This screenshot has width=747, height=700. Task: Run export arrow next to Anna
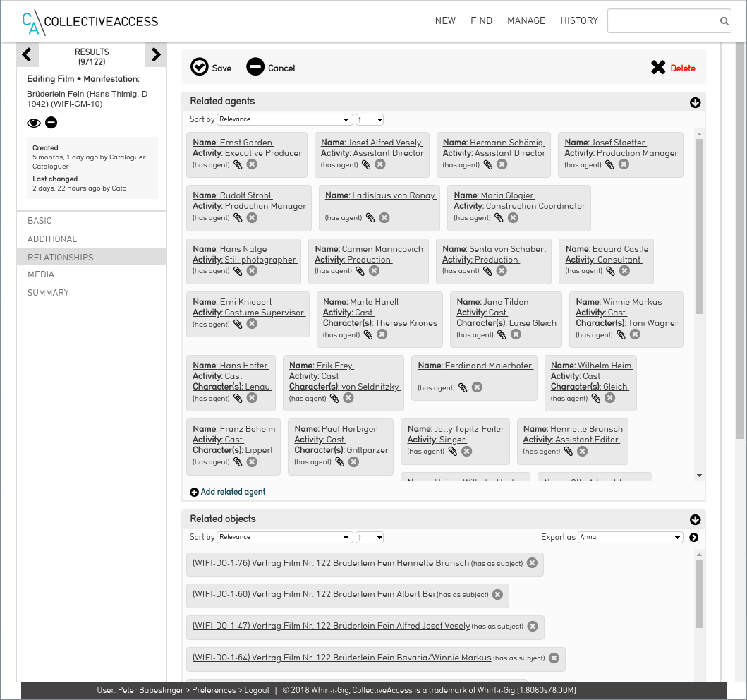pos(694,538)
